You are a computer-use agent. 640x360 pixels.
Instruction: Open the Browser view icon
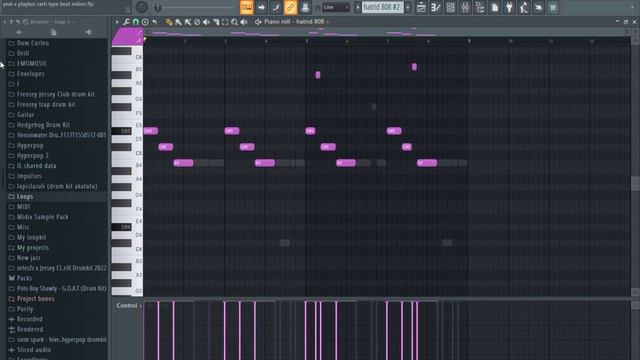pos(480,7)
